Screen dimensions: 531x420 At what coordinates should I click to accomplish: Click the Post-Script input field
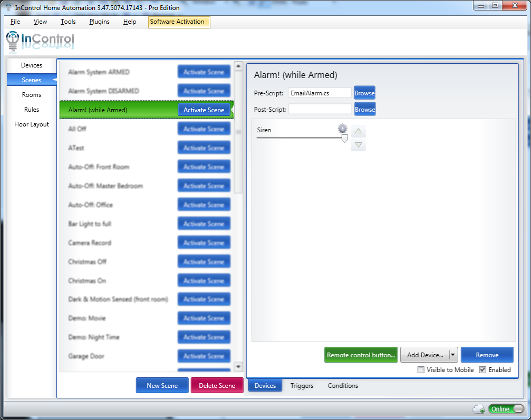point(320,109)
